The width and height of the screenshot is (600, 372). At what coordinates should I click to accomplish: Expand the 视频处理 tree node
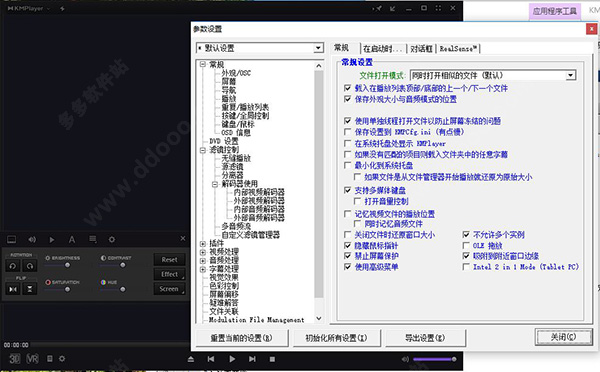(x=203, y=252)
